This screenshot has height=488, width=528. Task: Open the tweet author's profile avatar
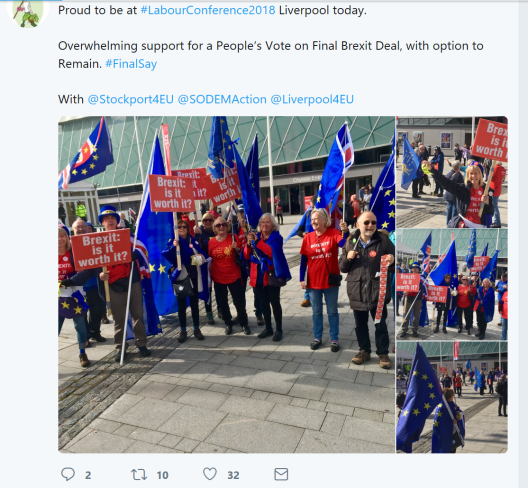point(28,13)
